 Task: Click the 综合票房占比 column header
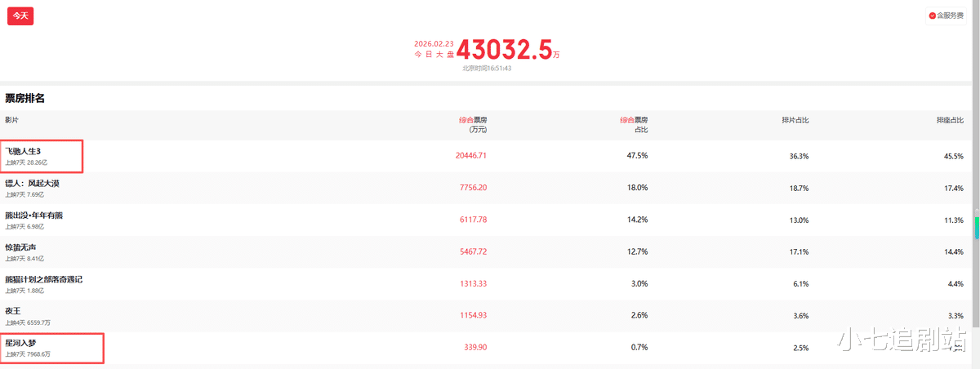(634, 124)
